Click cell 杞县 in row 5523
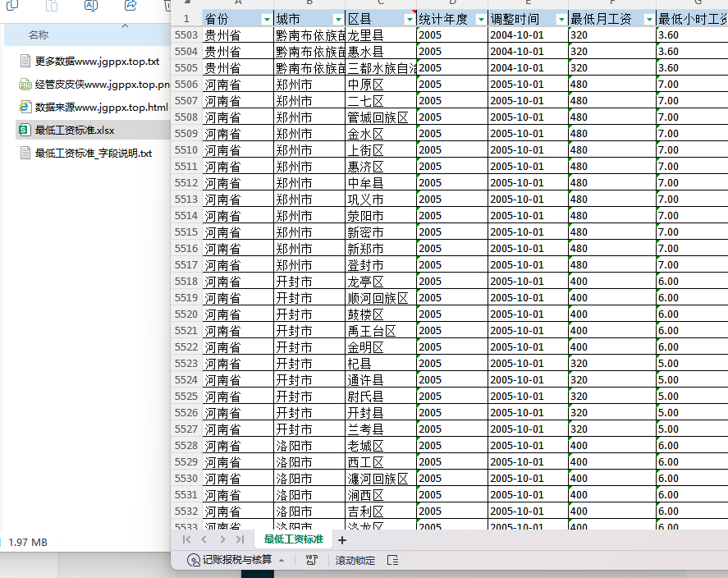The width and height of the screenshot is (728, 578). (381, 364)
